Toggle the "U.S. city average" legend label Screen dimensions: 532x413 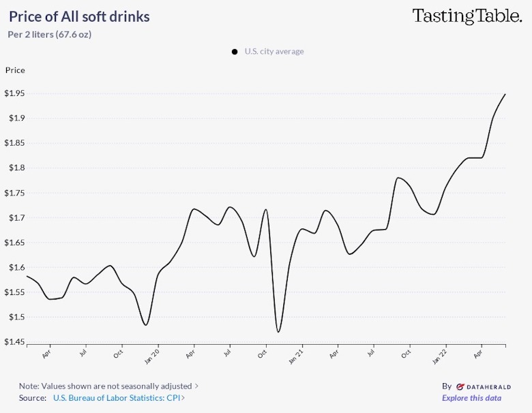(274, 52)
